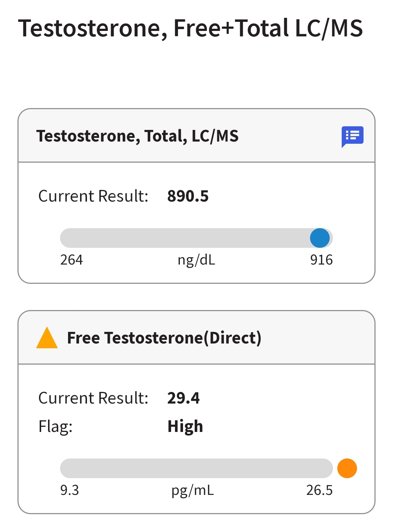Click the orange Free Testosterone result marker

(x=347, y=468)
